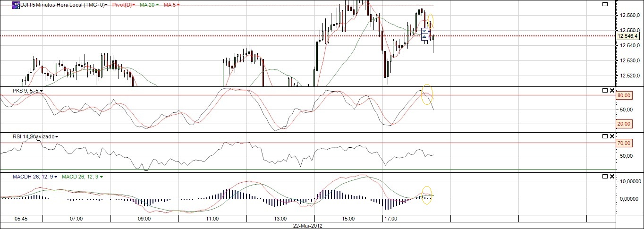Click the 11:00 time axis label
The image size is (644, 229).
point(212,219)
